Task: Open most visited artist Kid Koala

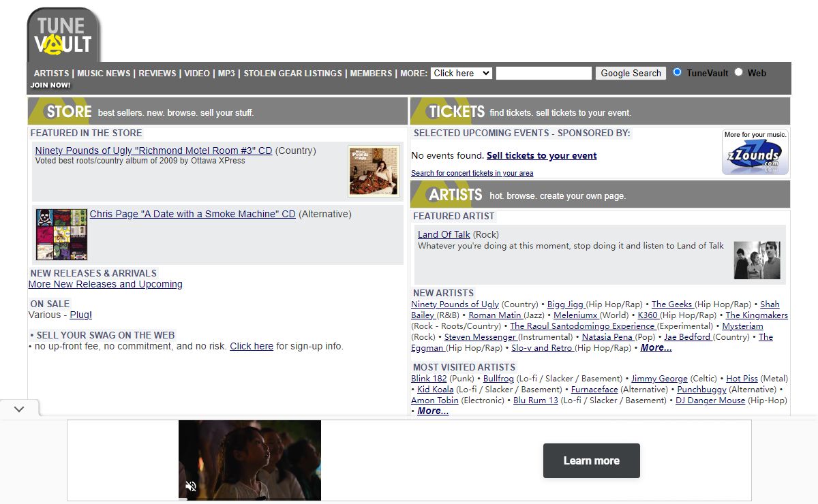Action: [x=435, y=390]
